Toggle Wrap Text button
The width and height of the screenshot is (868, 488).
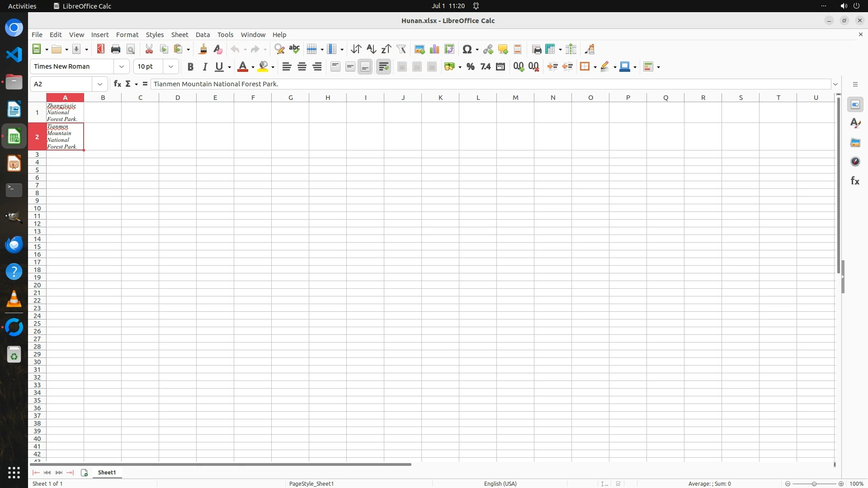[x=383, y=67]
